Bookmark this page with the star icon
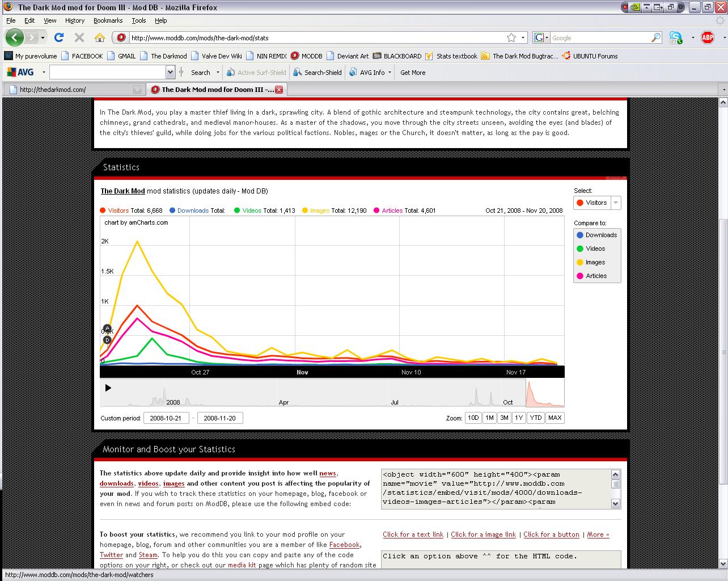The height and width of the screenshot is (581, 728). (511, 37)
